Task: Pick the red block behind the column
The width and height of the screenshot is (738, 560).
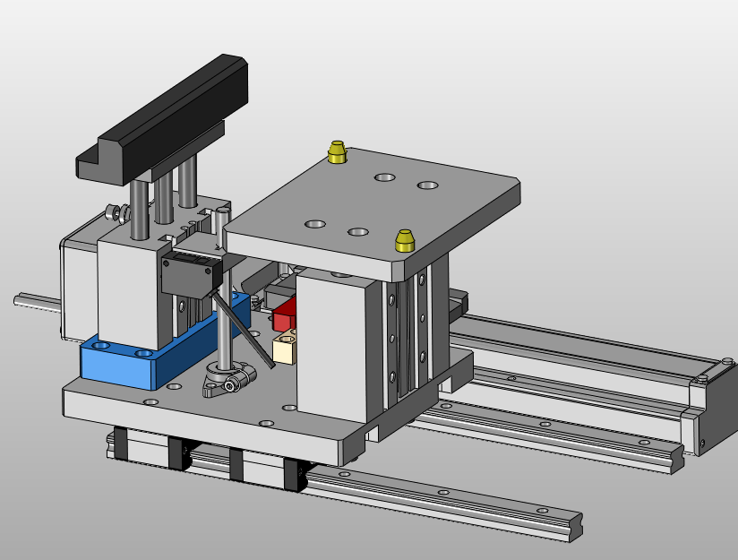Action: 284,316
